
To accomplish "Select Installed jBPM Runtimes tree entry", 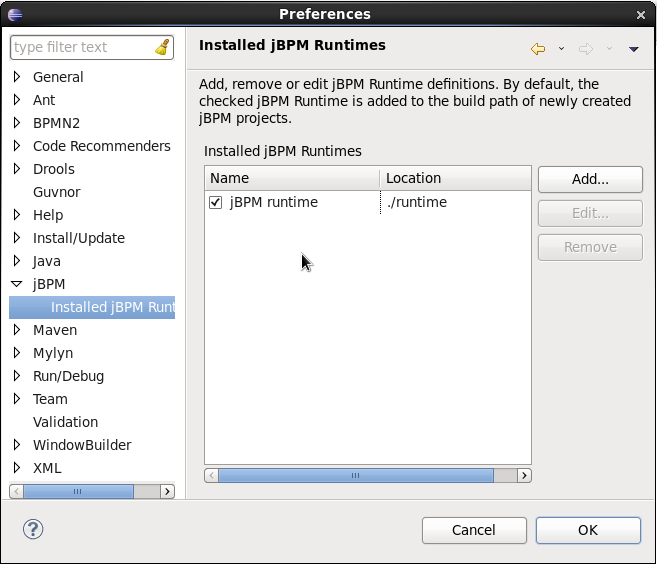I will point(112,307).
